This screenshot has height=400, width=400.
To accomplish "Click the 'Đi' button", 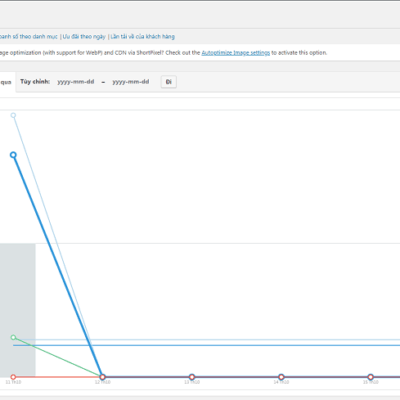I will (x=169, y=82).
